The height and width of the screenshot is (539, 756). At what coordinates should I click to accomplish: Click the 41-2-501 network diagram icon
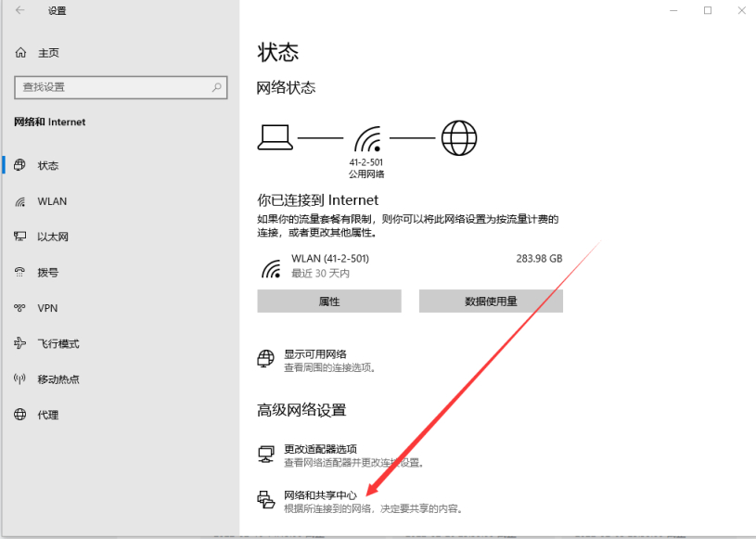tap(367, 137)
